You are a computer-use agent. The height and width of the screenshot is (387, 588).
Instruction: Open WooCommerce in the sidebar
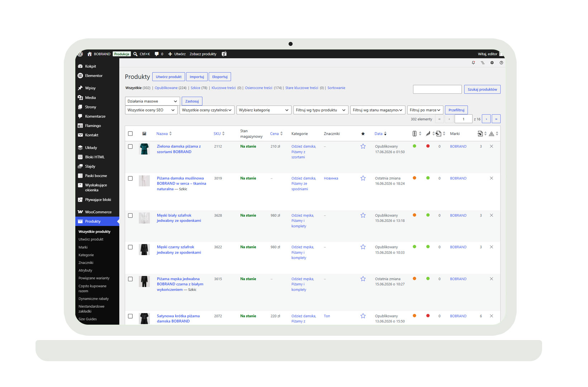tap(97, 212)
